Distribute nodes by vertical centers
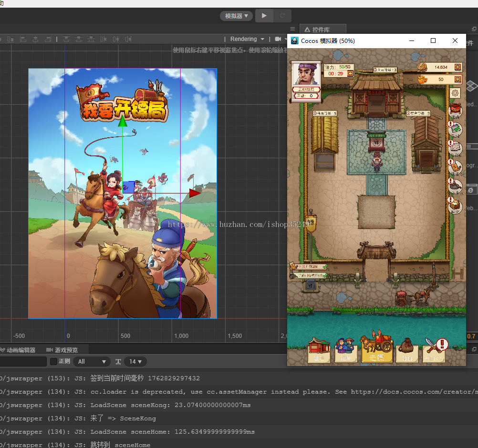478x448 pixels. point(79,39)
